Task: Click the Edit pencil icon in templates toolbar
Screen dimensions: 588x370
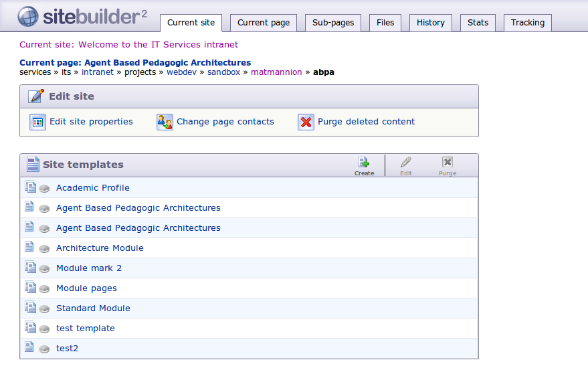Action: [x=405, y=163]
